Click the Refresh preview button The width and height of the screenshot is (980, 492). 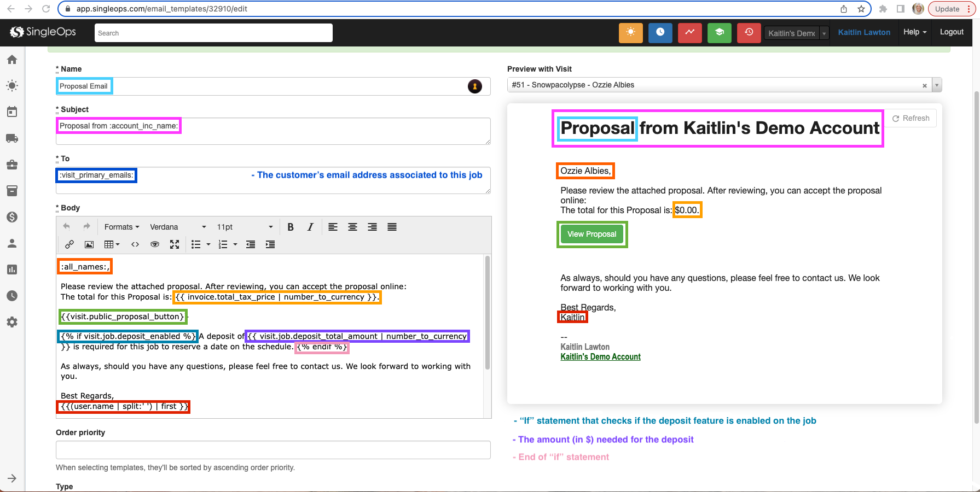[911, 118]
